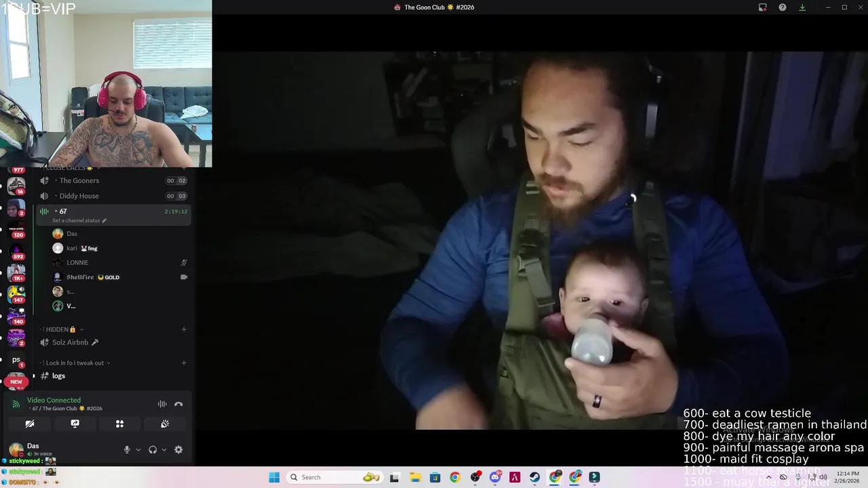Join Diddy House voice channel
868x488 pixels.
coord(113,196)
